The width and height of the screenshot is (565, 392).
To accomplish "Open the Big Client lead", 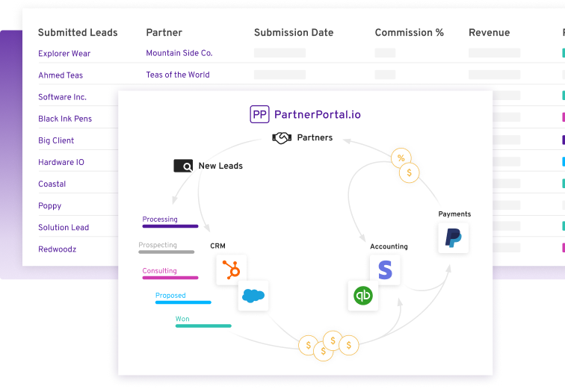I will 56,140.
